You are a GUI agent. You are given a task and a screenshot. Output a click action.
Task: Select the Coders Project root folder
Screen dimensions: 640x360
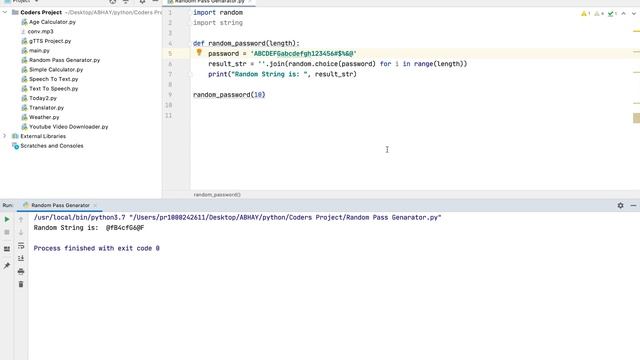click(x=41, y=12)
